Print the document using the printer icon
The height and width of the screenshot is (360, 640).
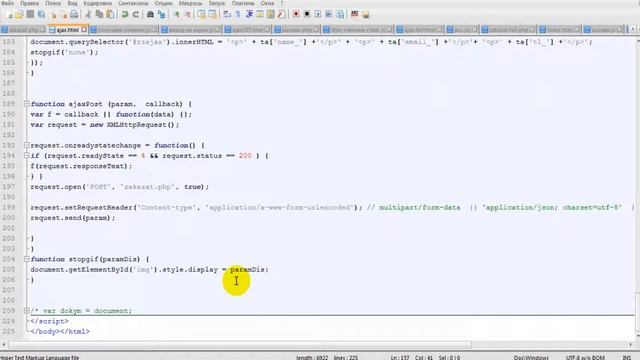74,15
